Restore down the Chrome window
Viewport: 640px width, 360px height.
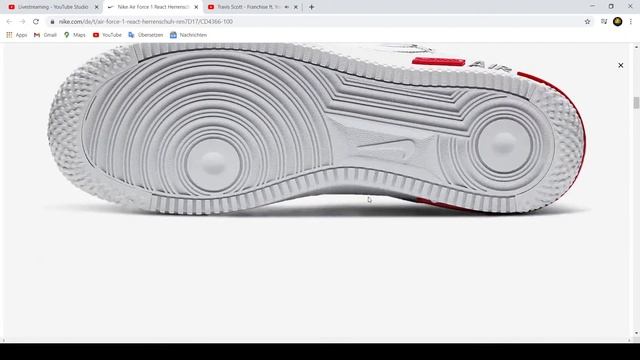[611, 7]
